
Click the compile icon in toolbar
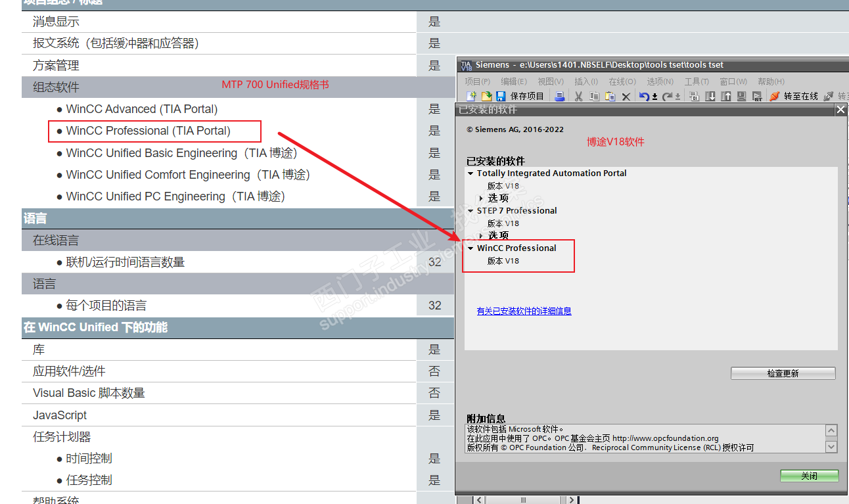pos(695,97)
